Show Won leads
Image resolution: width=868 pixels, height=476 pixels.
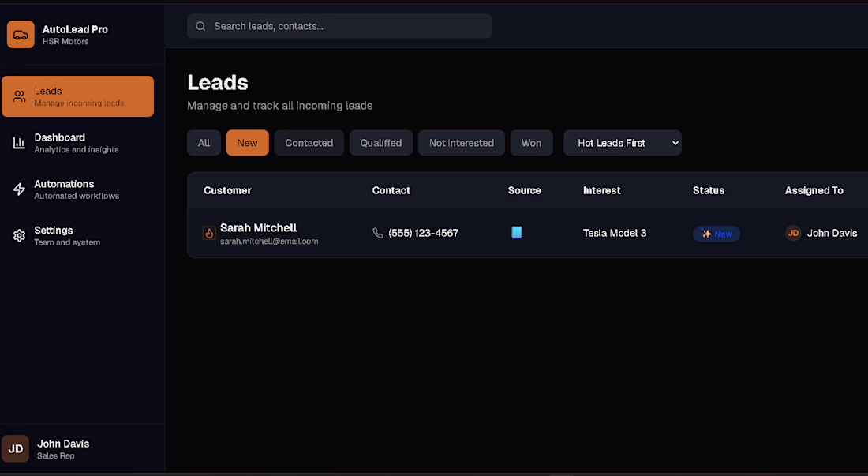click(x=531, y=143)
